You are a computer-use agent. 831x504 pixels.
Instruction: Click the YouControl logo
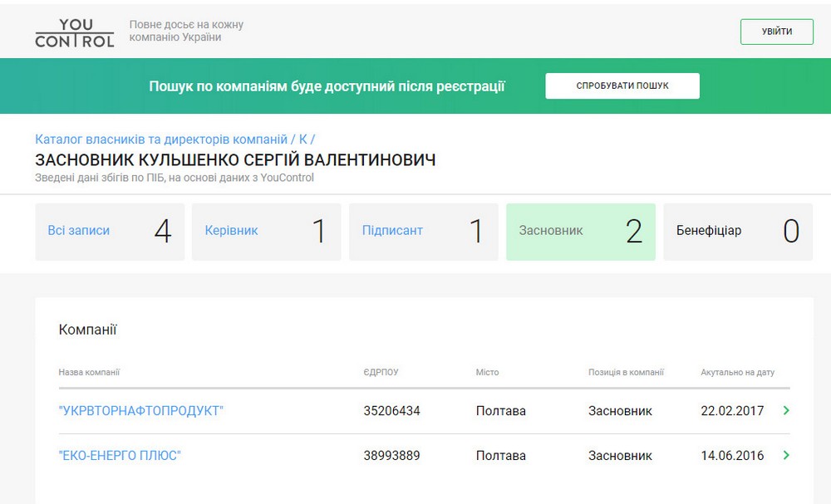coord(75,32)
